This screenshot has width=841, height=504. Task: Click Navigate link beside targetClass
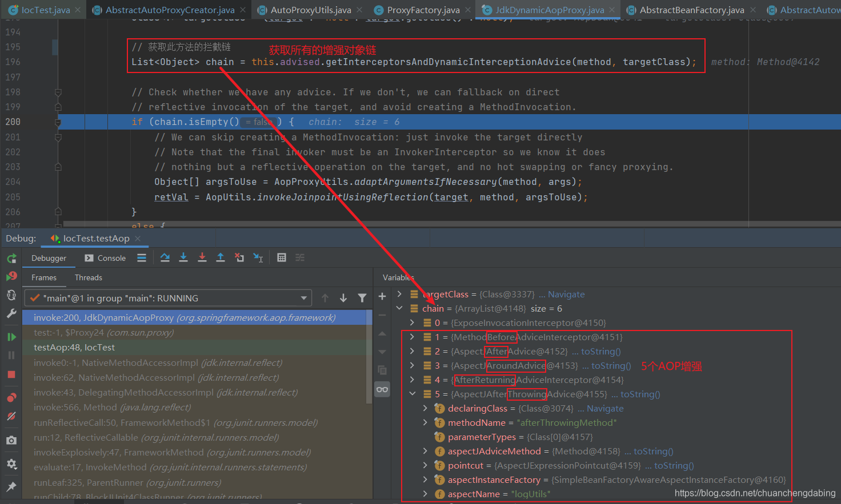(566, 295)
